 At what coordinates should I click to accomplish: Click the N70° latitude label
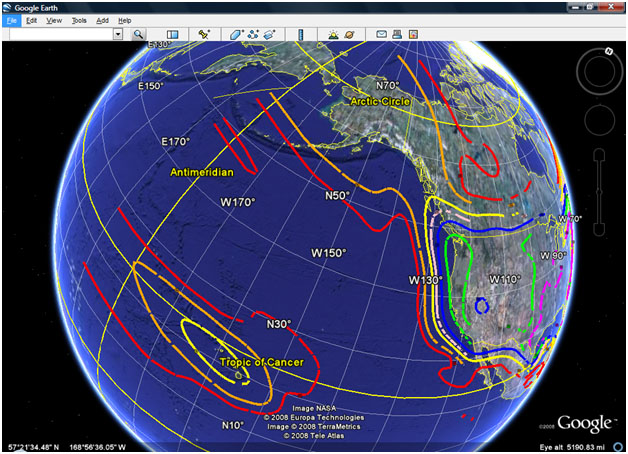coord(388,85)
